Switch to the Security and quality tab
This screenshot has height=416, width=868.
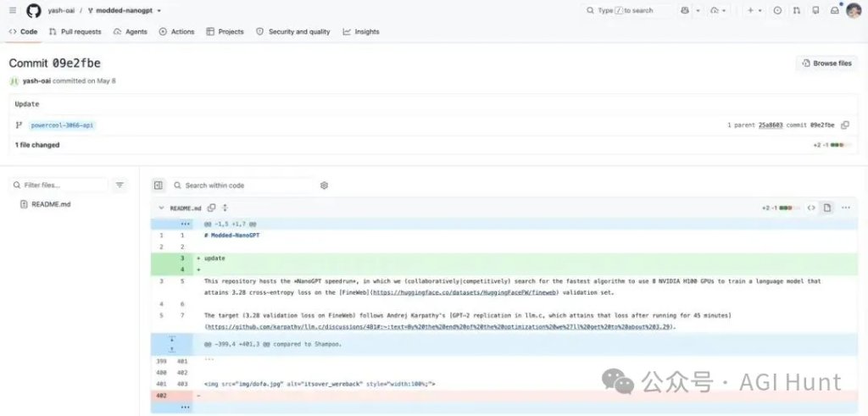pyautogui.click(x=292, y=31)
